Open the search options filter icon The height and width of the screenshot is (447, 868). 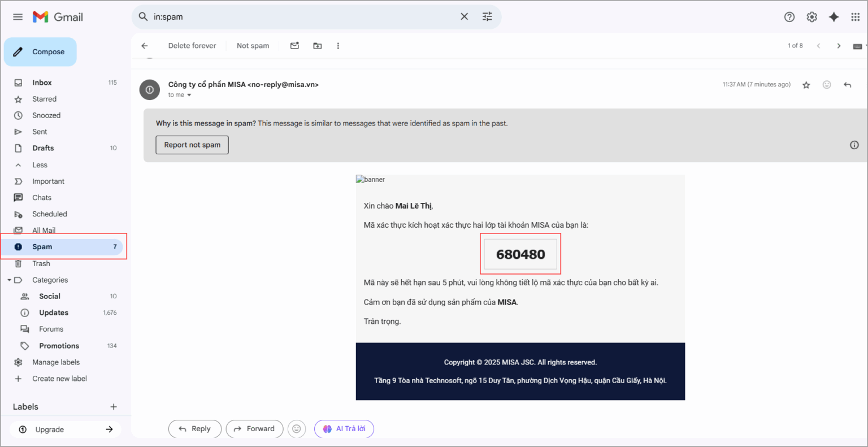click(x=487, y=17)
